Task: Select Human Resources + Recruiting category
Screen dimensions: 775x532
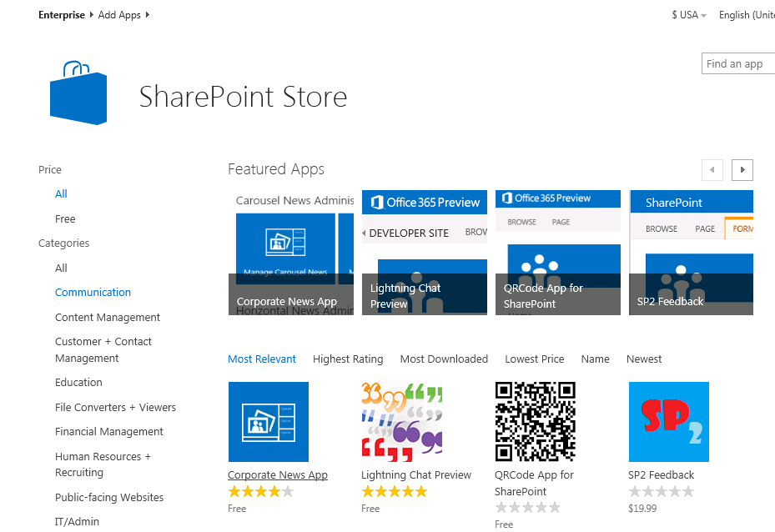Action: pos(103,464)
